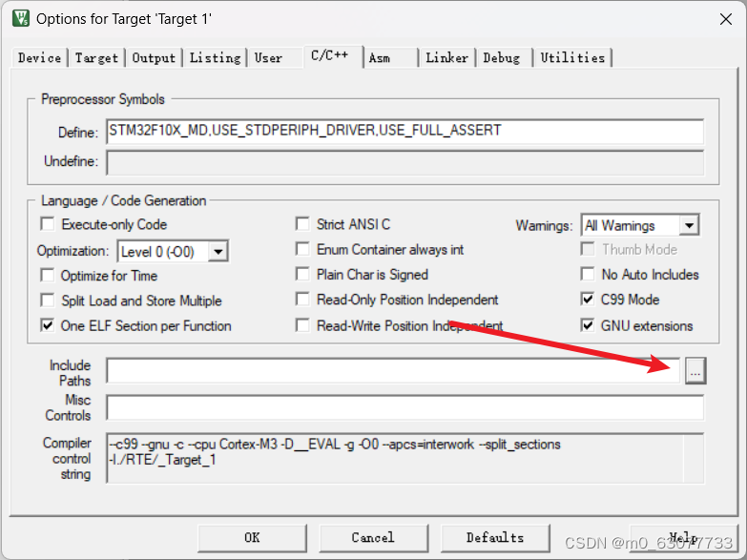Click the Misc Controls input field
The width and height of the screenshot is (747, 560).
point(405,407)
